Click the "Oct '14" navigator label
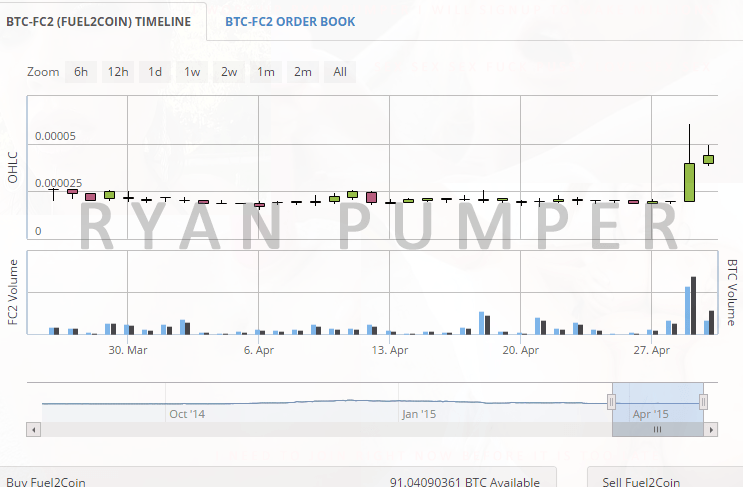Viewport: 743px width, 487px height. [x=187, y=414]
